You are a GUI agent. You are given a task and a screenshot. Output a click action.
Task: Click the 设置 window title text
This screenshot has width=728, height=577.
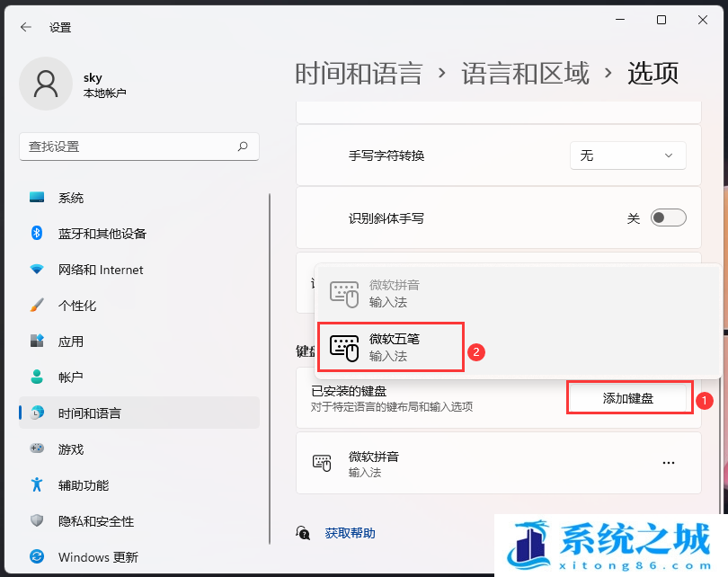[60, 27]
